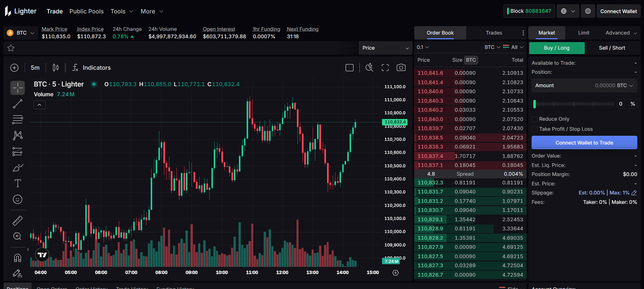The width and height of the screenshot is (644, 289).
Task: Select the zoom in tool
Action: 17,236
